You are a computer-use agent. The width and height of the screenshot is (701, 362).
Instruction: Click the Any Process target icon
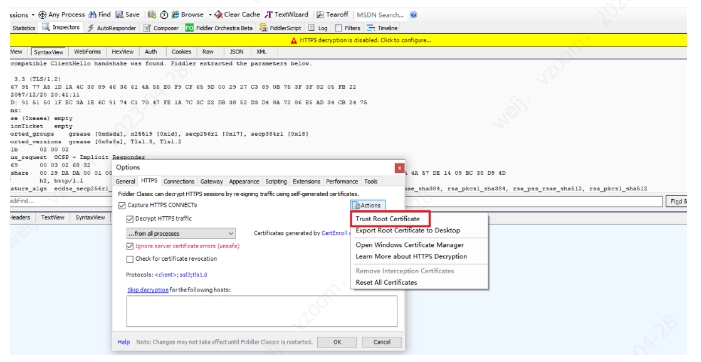(x=42, y=15)
